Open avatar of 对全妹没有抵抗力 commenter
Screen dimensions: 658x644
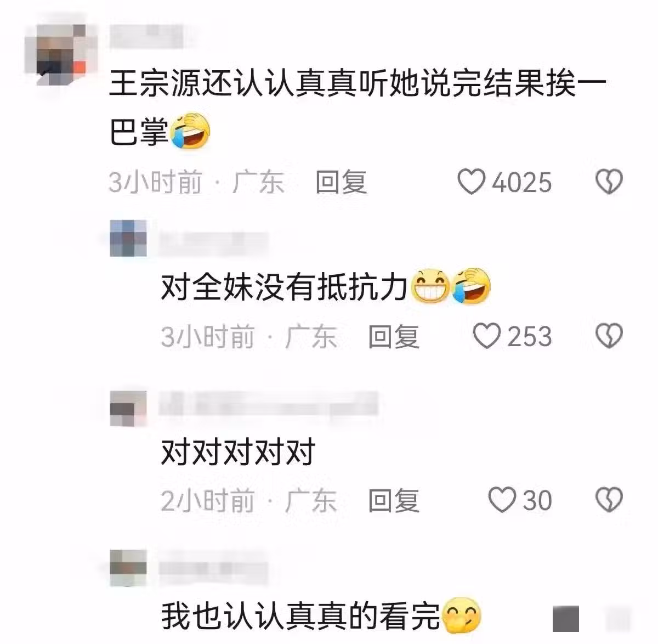(128, 238)
